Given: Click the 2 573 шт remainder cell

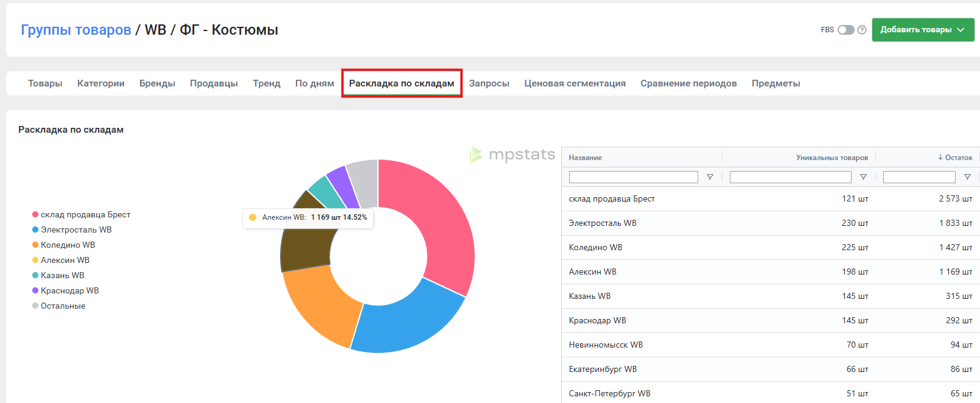Looking at the screenshot, I should [956, 198].
